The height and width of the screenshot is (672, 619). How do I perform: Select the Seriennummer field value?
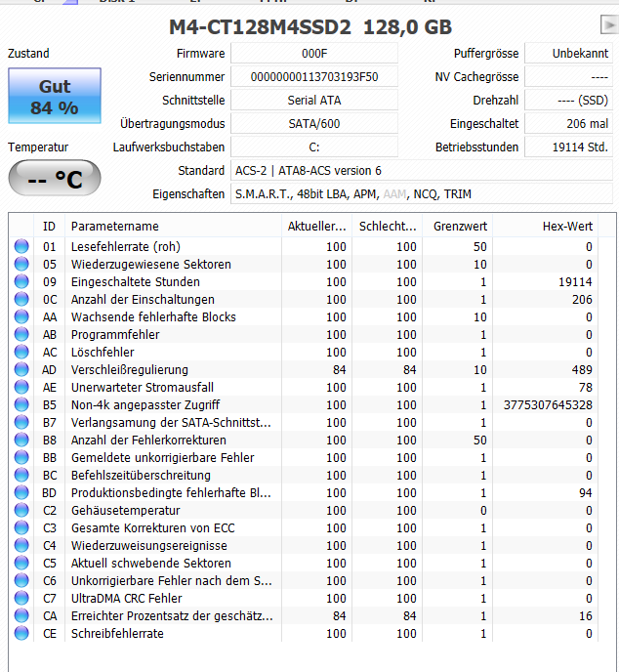pos(314,77)
